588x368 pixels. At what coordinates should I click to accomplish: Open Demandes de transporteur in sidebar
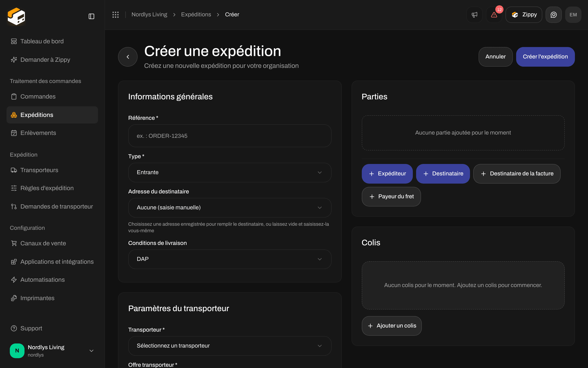coord(52,206)
